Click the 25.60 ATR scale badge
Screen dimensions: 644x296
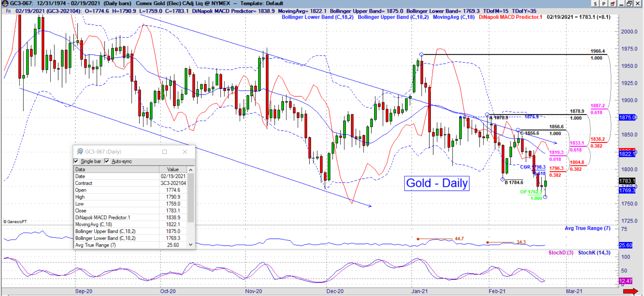[626, 245]
